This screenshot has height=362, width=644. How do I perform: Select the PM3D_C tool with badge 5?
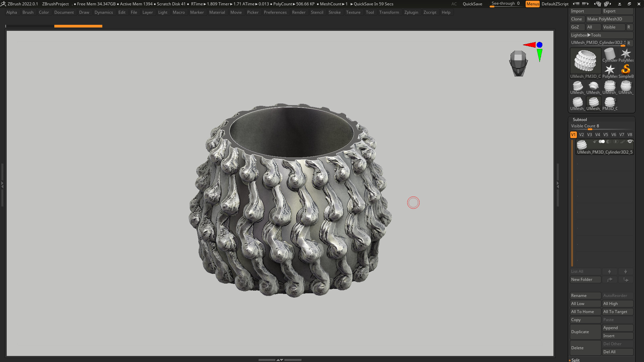[x=609, y=103]
